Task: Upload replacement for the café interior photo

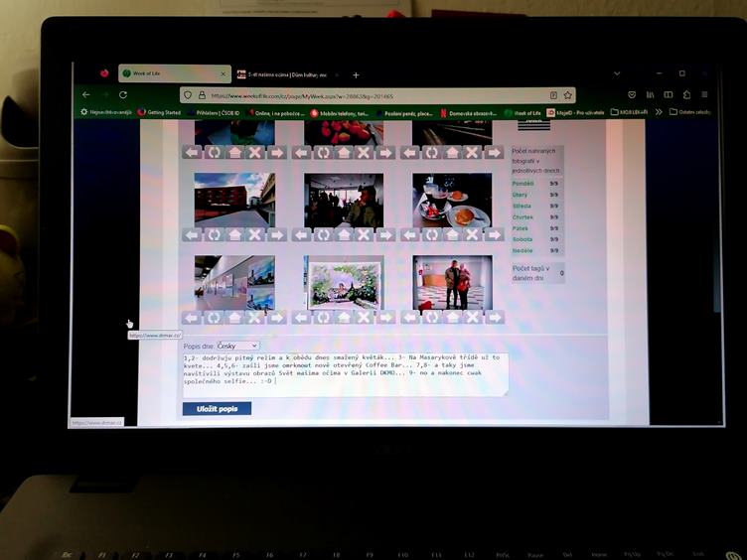Action: pos(344,235)
